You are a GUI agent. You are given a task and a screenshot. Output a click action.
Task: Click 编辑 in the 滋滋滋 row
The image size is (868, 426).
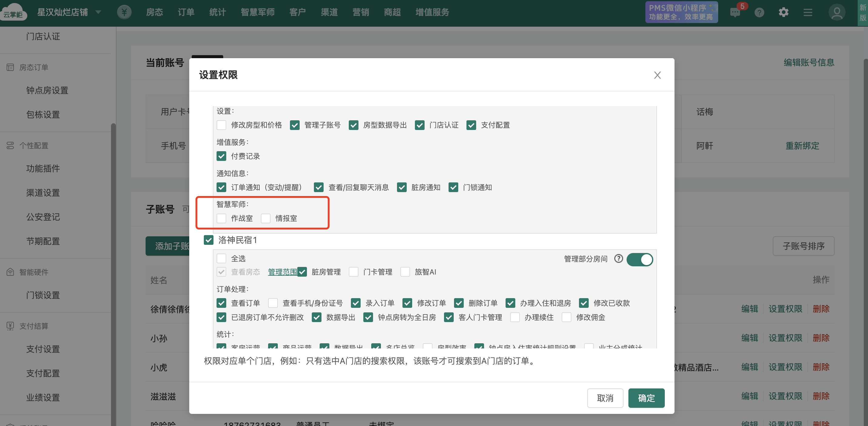coord(749,396)
